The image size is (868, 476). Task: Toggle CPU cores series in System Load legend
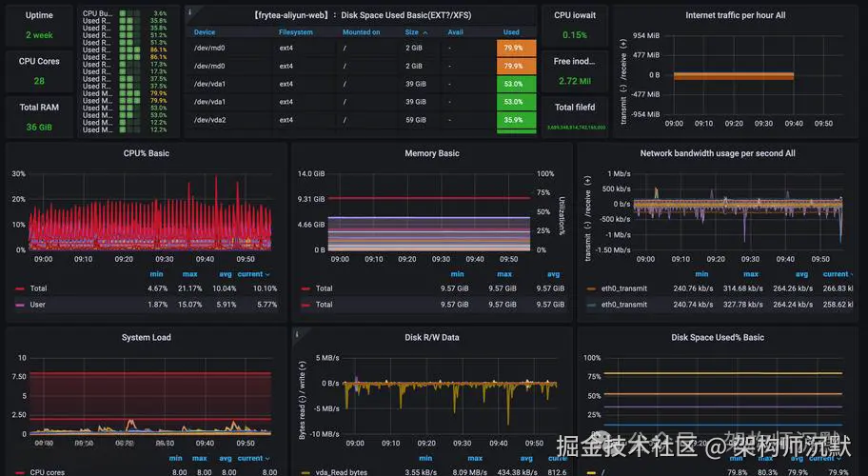[x=47, y=472]
